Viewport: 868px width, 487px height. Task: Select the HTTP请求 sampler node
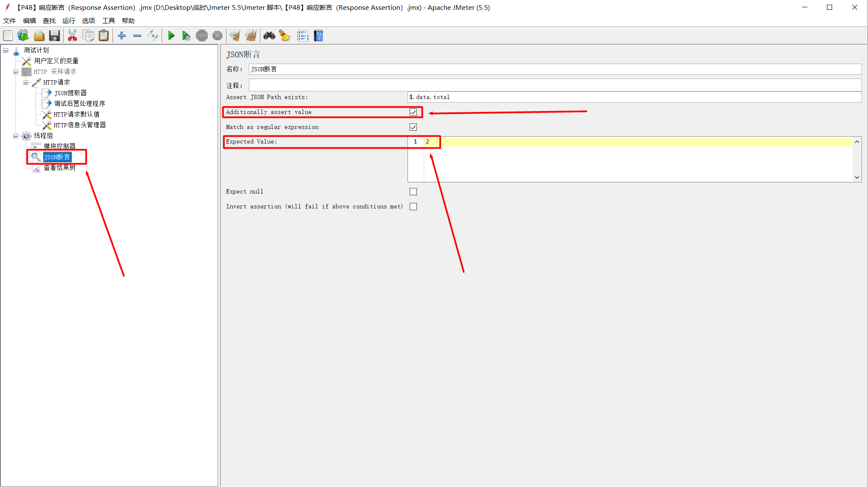point(56,82)
